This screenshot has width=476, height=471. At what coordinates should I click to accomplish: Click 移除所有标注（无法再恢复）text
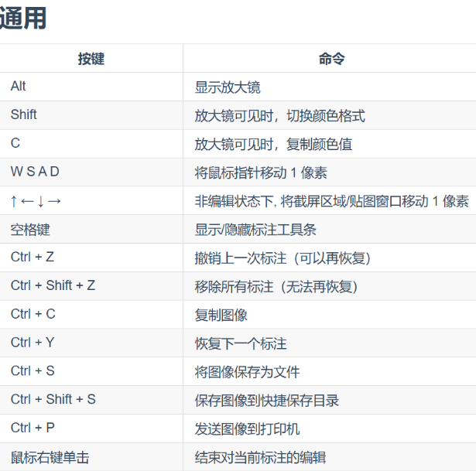(x=276, y=287)
